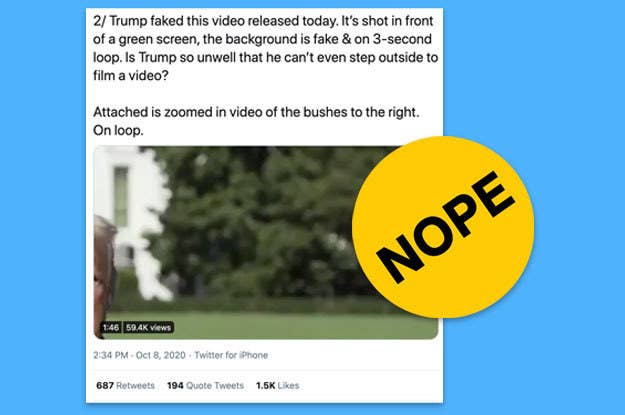Click the yellow NOPE sticker
The height and width of the screenshot is (415, 625).
pos(443,227)
